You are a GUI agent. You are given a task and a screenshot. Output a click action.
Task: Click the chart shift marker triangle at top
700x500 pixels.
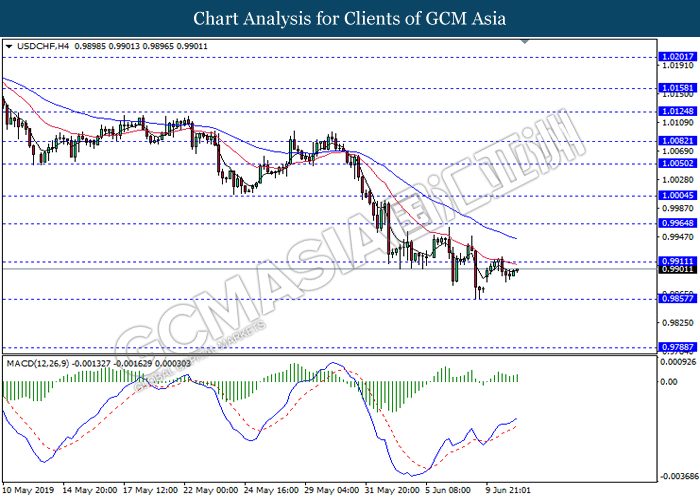(525, 42)
